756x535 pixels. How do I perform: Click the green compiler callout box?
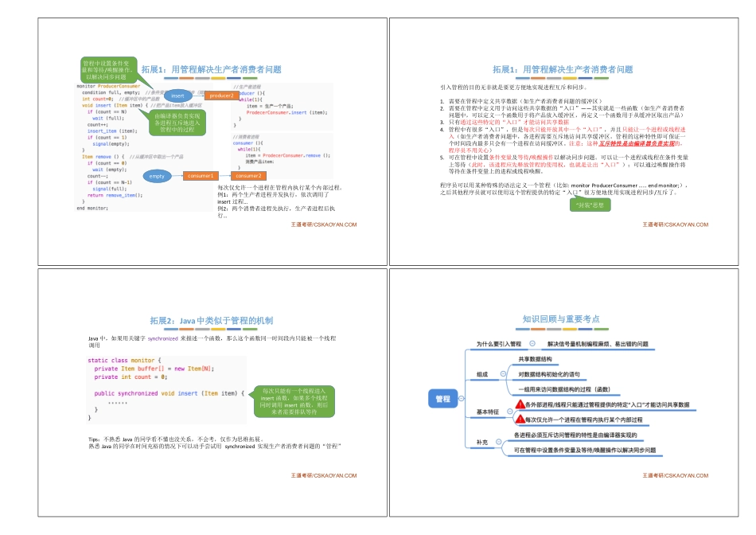coord(177,122)
